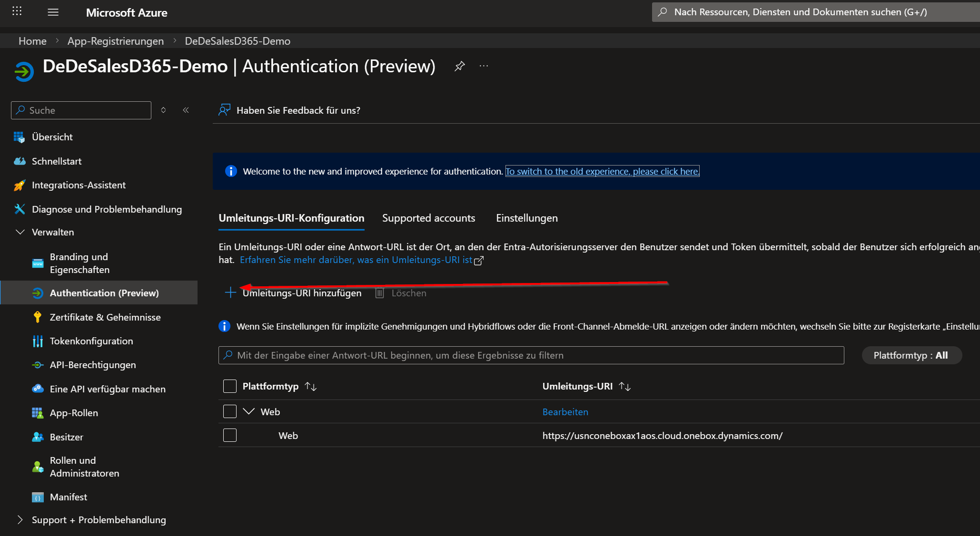Collapse the Verwalten section

[x=20, y=232]
